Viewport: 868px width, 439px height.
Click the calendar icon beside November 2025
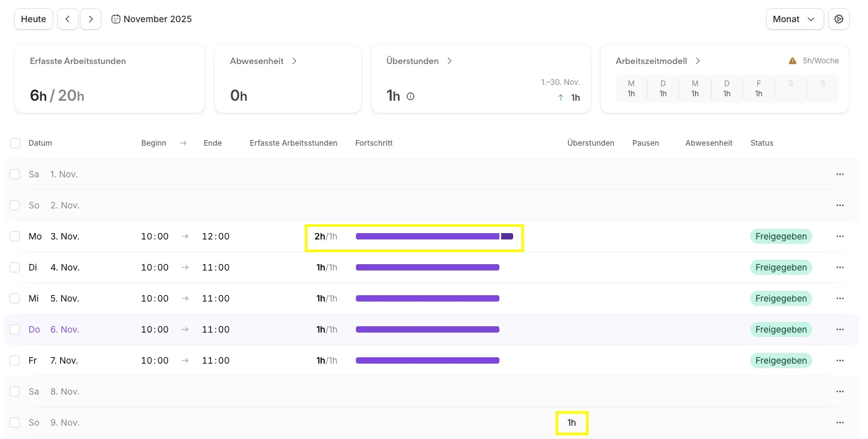click(116, 19)
